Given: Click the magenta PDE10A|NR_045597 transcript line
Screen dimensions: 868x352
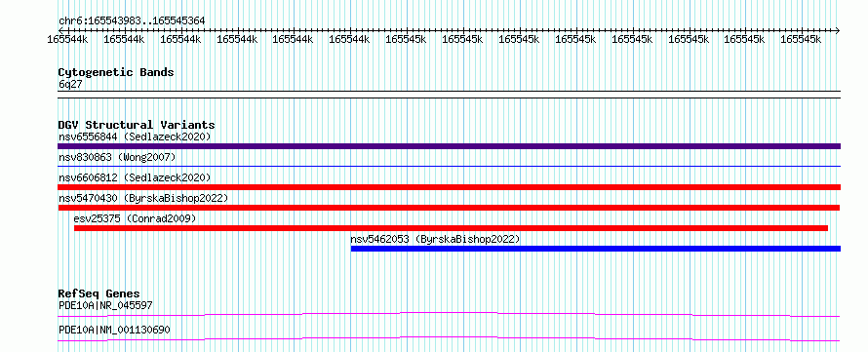Looking at the screenshot, I should click(449, 314).
